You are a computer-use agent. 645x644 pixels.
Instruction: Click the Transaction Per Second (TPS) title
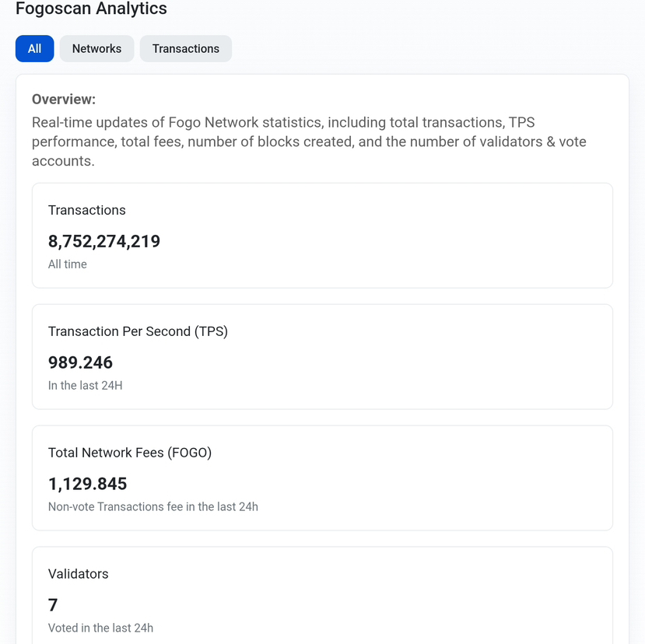(138, 331)
